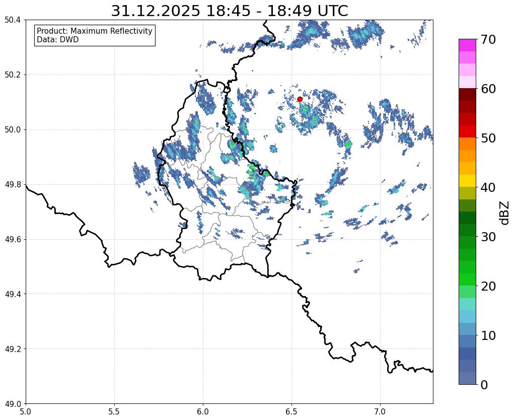Image resolution: width=515 pixels, height=420 pixels.
Task: Click the "Data: DWD" label
Action: point(58,40)
